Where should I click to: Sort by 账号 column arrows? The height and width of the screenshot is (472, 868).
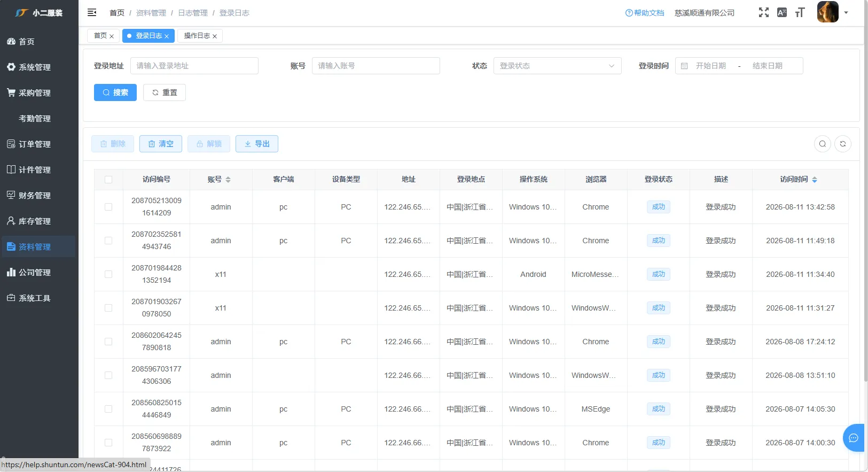(x=228, y=180)
